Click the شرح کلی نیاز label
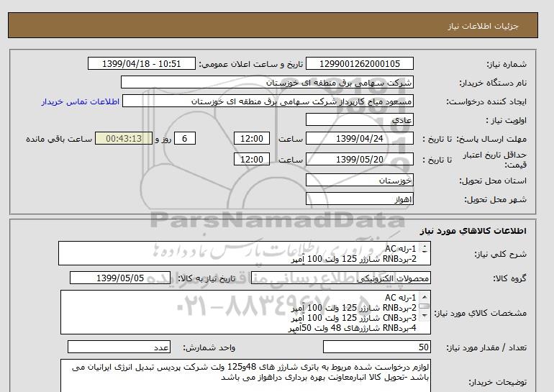 [500, 254]
